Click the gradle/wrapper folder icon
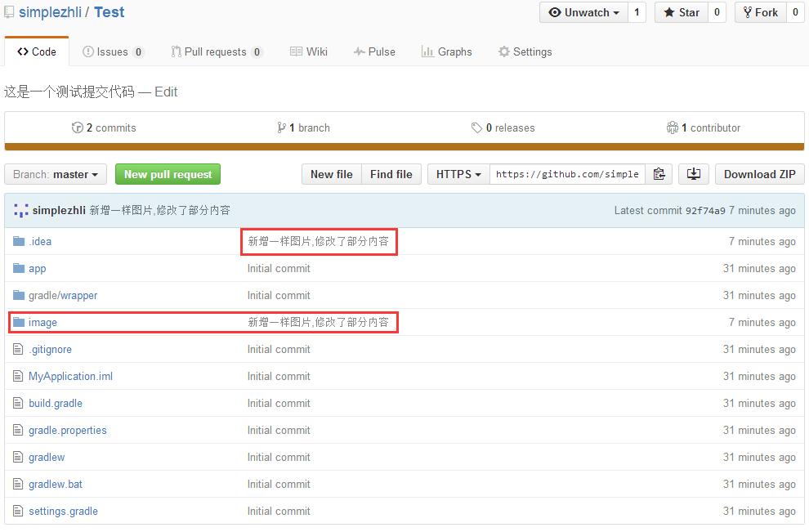 coord(19,295)
